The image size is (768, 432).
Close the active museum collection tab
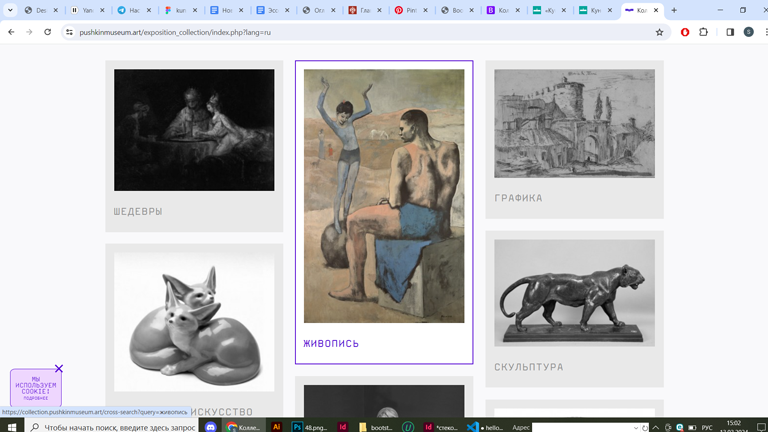[656, 10]
